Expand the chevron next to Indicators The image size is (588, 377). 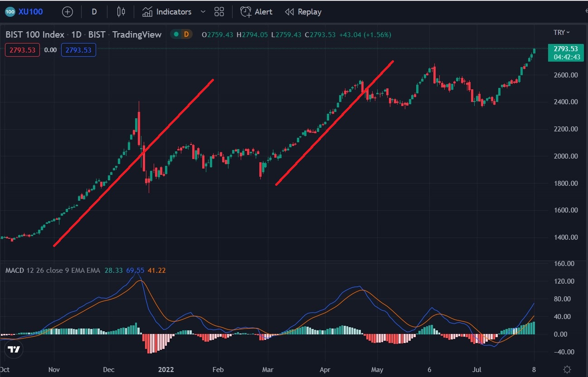pos(203,12)
